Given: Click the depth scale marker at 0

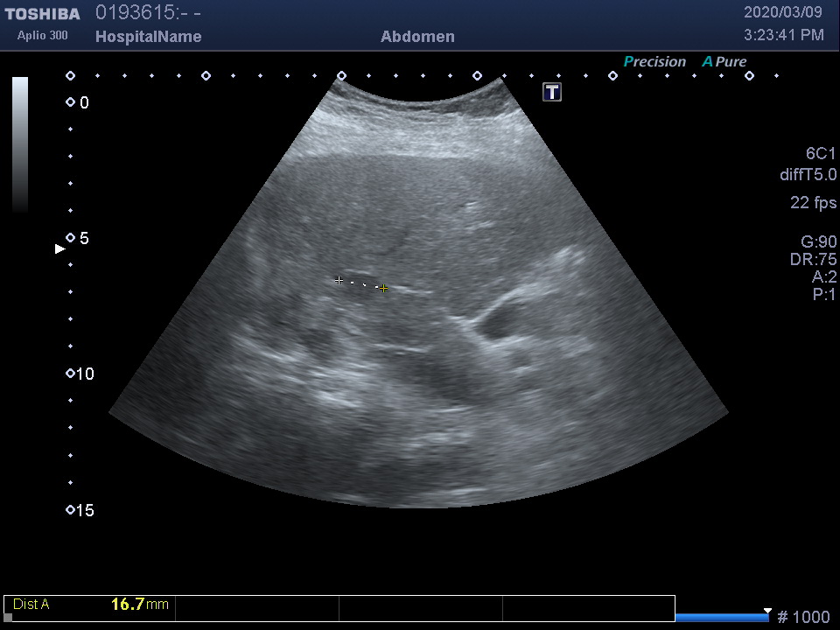Looking at the screenshot, I should [70, 102].
